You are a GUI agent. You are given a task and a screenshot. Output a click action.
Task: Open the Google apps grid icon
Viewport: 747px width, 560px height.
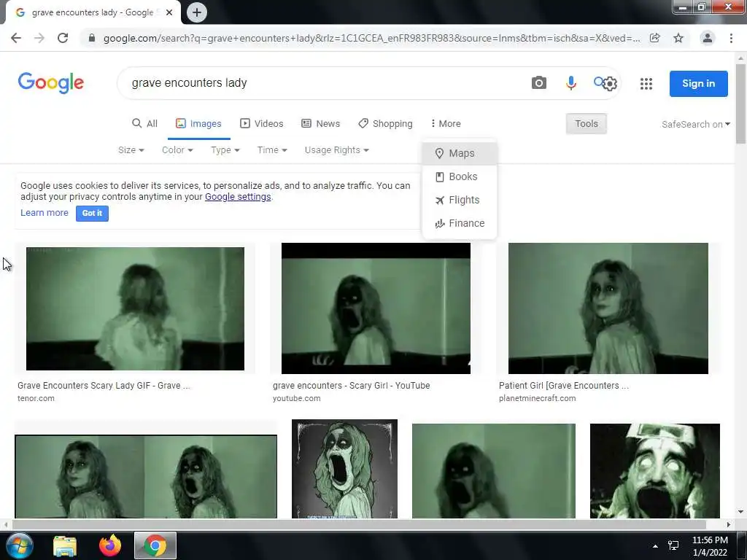coord(646,84)
